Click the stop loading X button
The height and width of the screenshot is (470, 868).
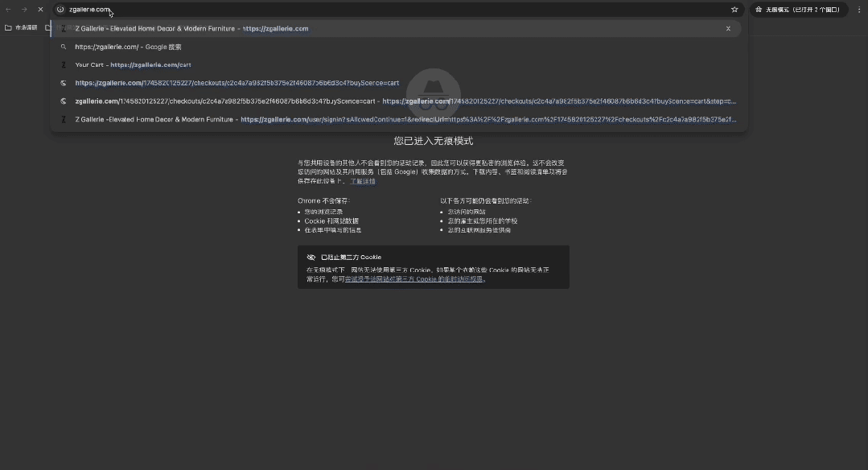[x=40, y=10]
